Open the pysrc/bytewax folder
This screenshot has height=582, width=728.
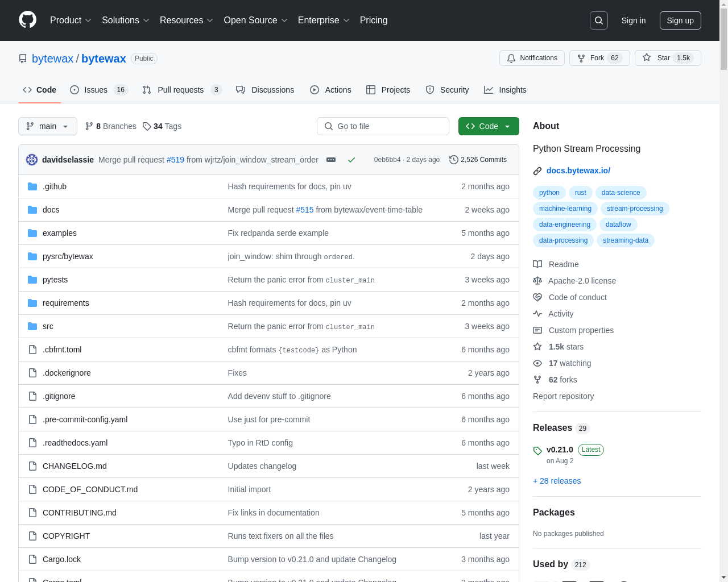point(68,256)
